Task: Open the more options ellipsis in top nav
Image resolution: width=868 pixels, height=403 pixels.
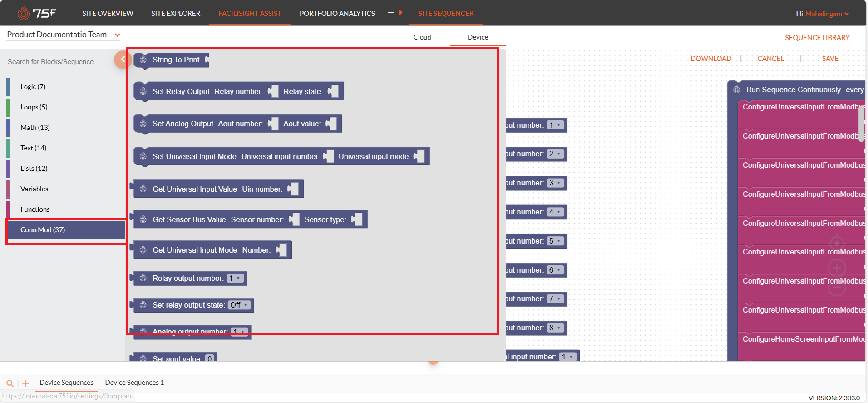Action: [391, 13]
